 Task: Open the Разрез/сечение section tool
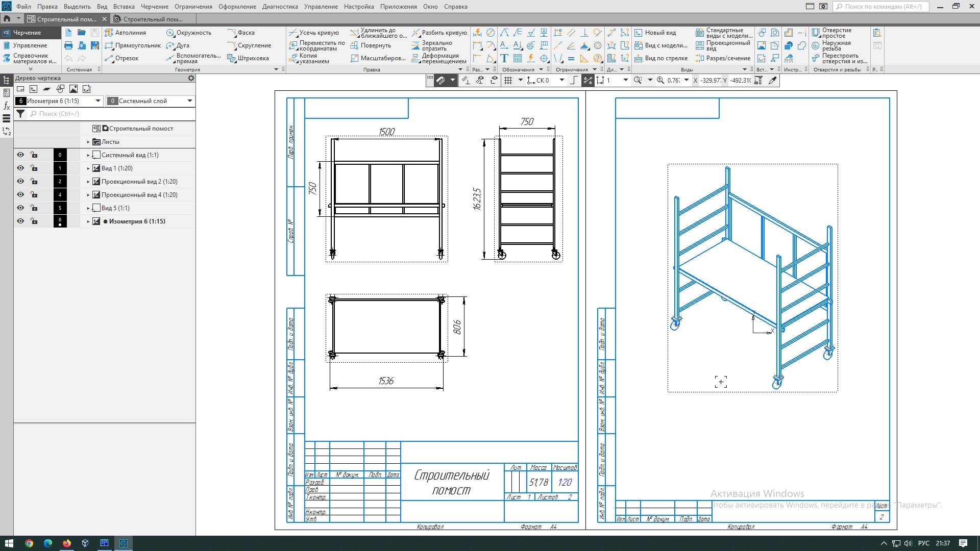pos(723,58)
